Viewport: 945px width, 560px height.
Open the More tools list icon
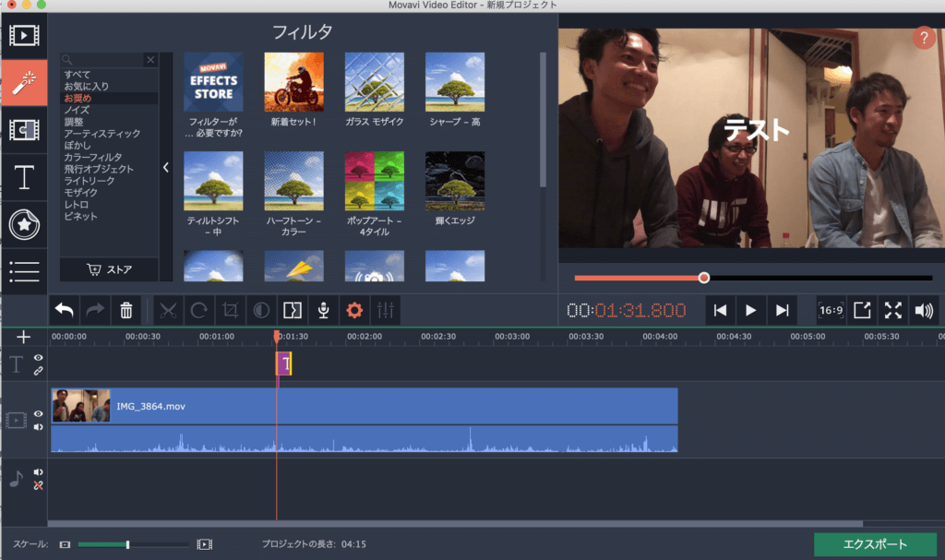coord(24,272)
